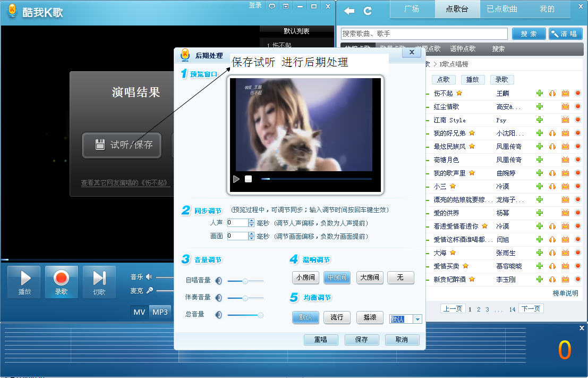Screen dimensions: 588x378
Task: Switch to the 已点歌曲 tab
Action: pos(502,9)
